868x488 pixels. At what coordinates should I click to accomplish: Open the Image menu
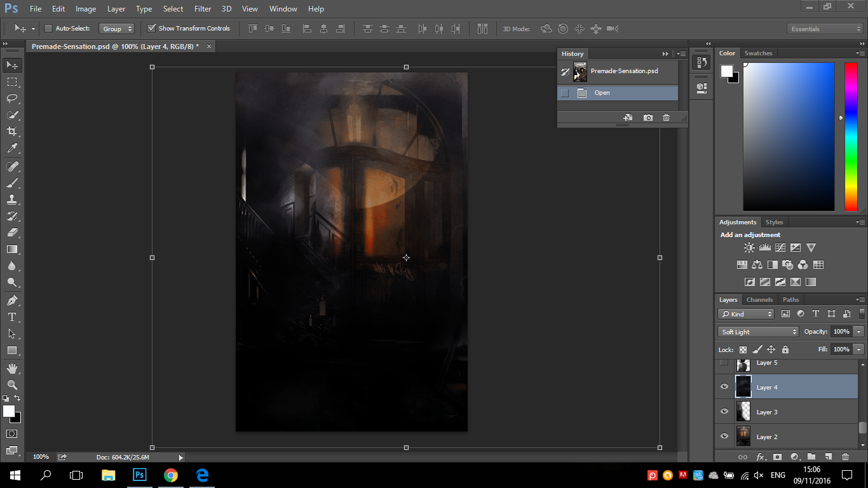(x=86, y=9)
